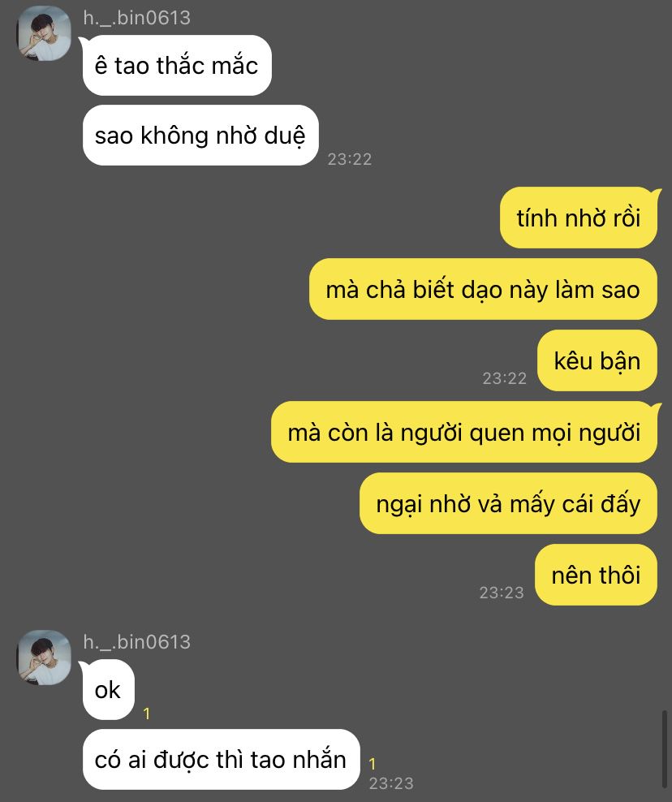Click the 23:22 timestamp after "sao không nhờ duệ"
The width and height of the screenshot is (672, 802).
[x=349, y=159]
